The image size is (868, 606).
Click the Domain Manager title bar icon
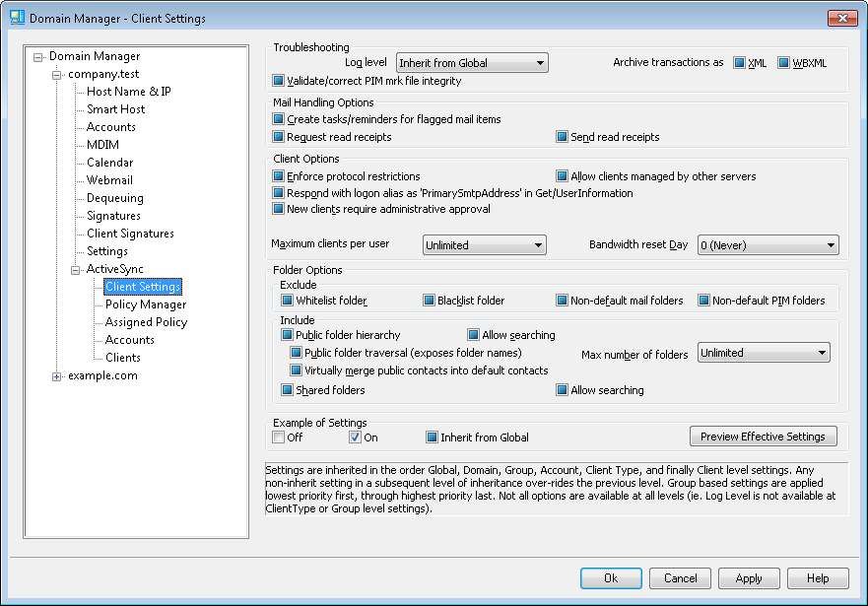(x=17, y=18)
